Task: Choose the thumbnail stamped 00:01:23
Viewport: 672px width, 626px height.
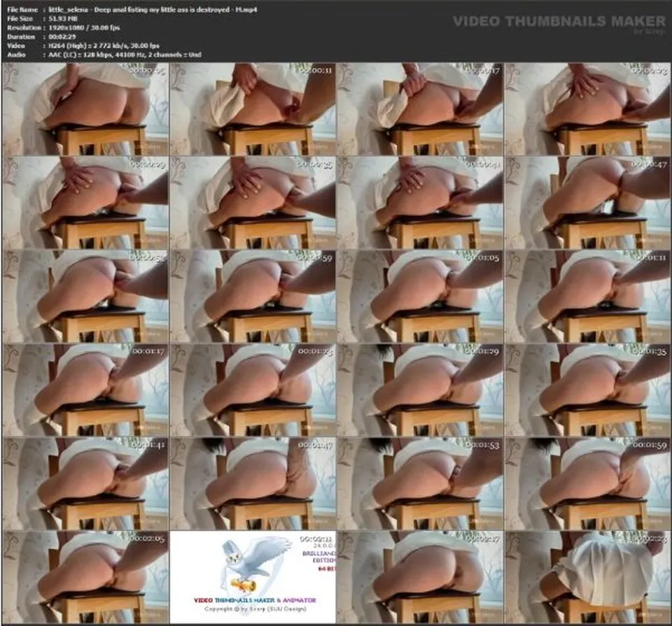Action: click(253, 390)
